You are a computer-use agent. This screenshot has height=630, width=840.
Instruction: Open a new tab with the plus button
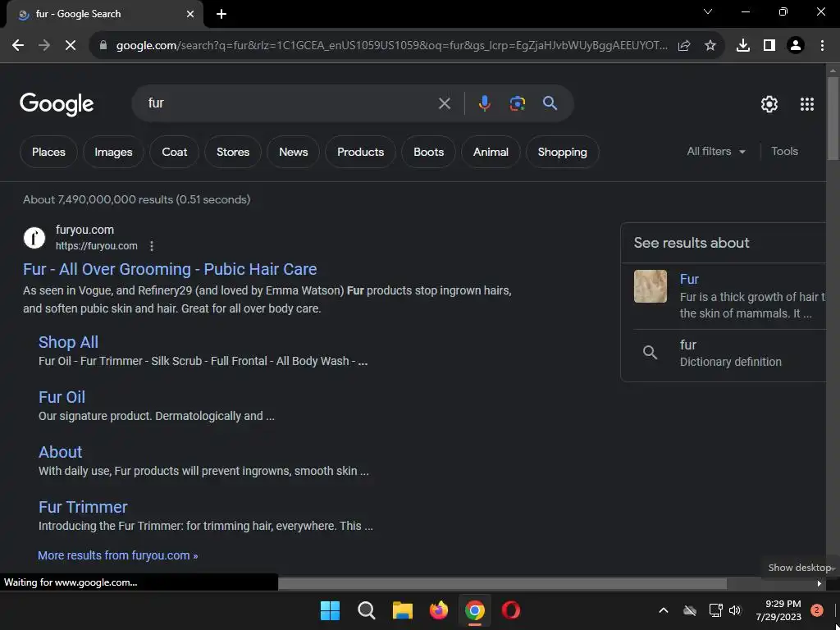[x=221, y=14]
